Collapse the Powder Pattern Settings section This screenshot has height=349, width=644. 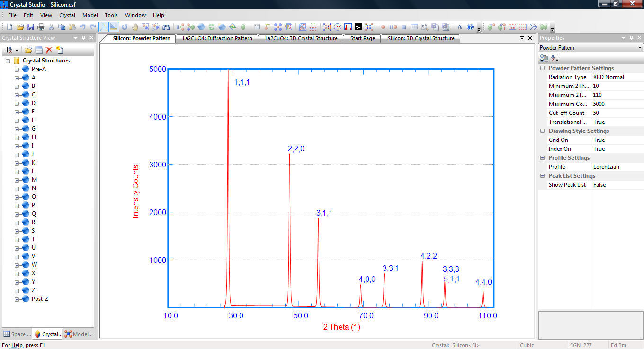[x=543, y=68]
